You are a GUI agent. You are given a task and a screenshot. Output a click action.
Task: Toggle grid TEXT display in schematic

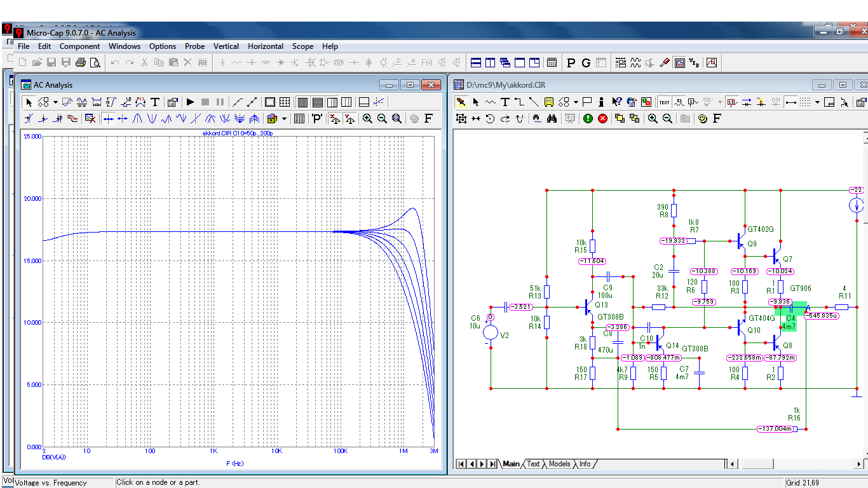(x=664, y=102)
